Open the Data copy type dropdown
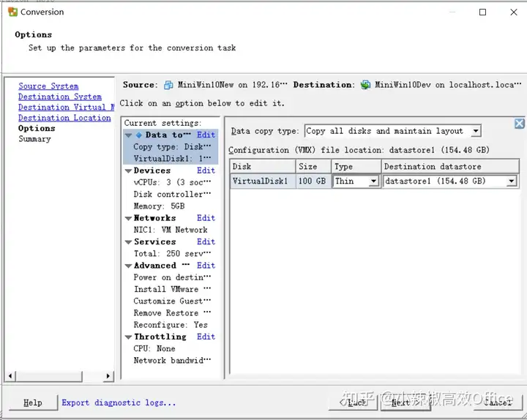The image size is (527, 420). click(x=475, y=131)
